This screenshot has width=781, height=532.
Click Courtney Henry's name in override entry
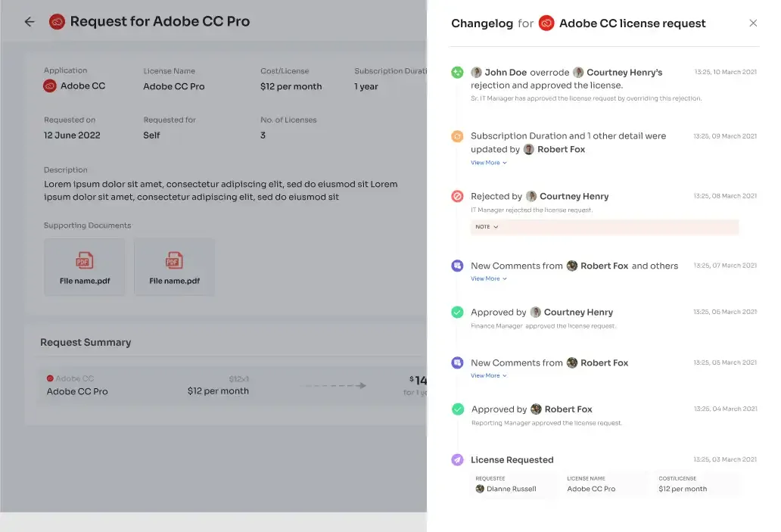click(624, 72)
